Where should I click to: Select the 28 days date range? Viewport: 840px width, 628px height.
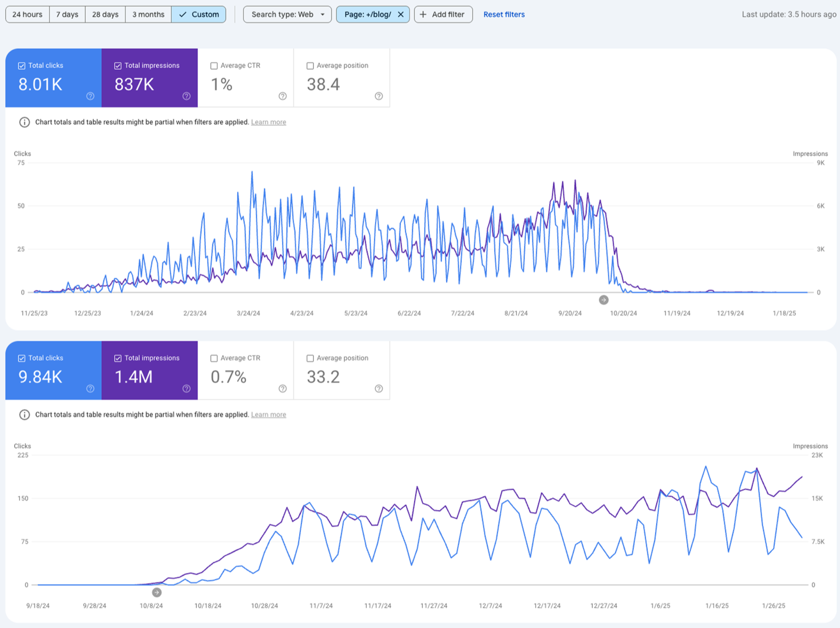point(105,15)
